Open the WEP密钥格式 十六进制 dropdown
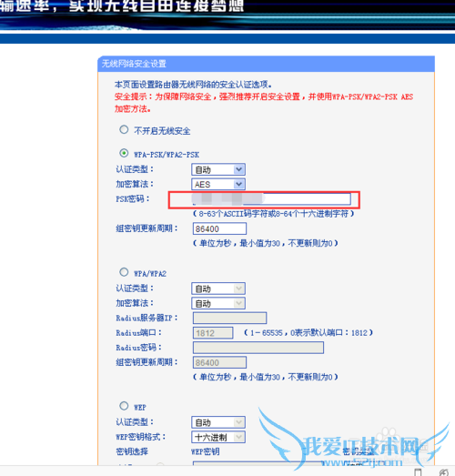The height and width of the screenshot is (476, 455). (x=218, y=437)
